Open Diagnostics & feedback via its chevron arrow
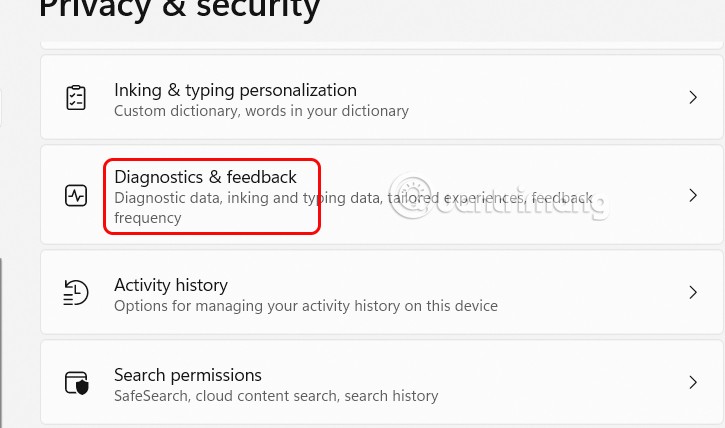This screenshot has height=428, width=725. pos(693,196)
